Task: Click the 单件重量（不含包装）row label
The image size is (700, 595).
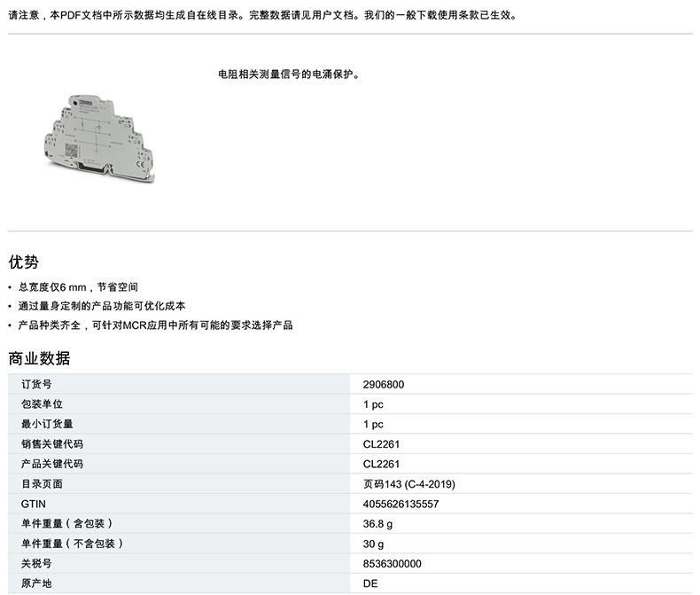Action: (73, 544)
